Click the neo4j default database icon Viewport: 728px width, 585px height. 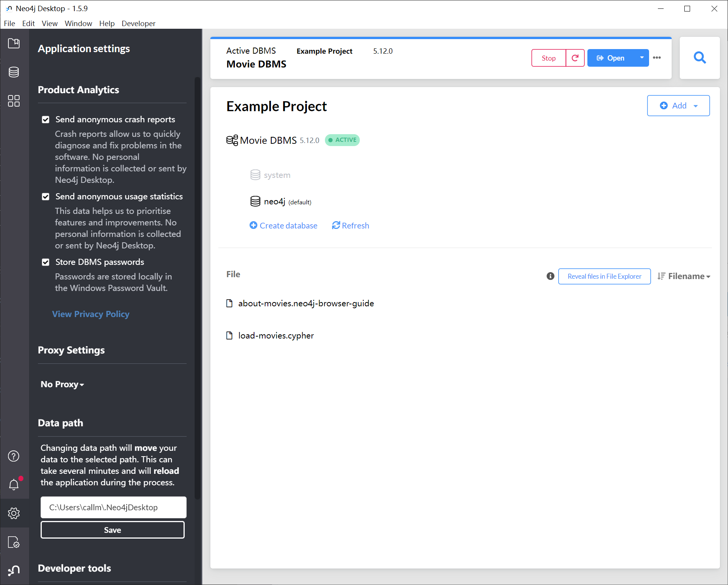[x=255, y=201]
